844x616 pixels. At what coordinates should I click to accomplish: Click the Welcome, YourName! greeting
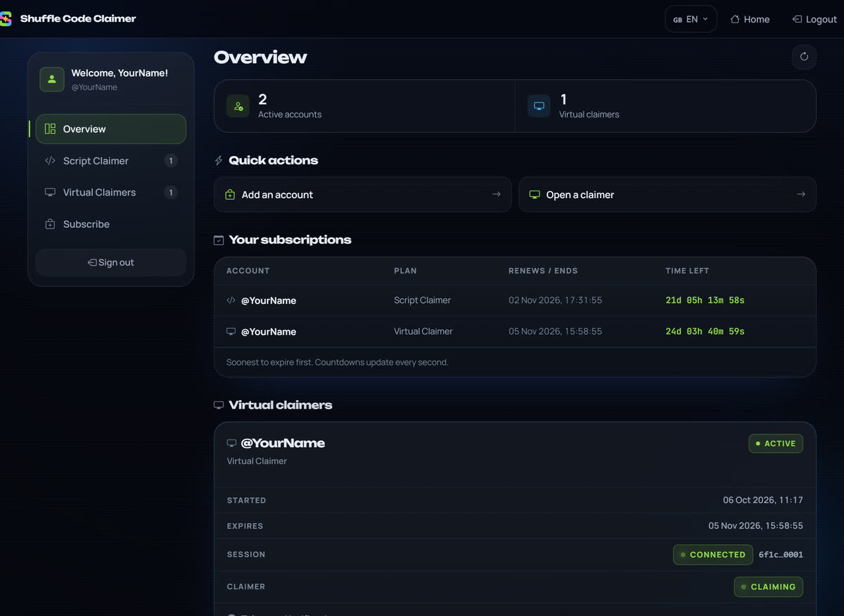coord(120,73)
